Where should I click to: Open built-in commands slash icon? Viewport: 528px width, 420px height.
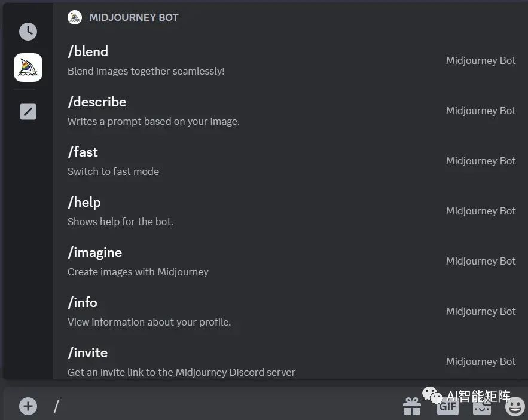coord(28,112)
